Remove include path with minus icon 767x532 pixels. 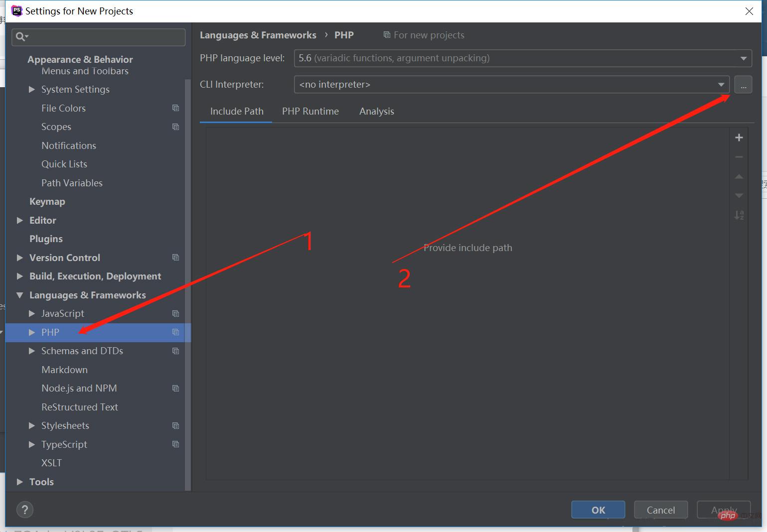(x=739, y=157)
